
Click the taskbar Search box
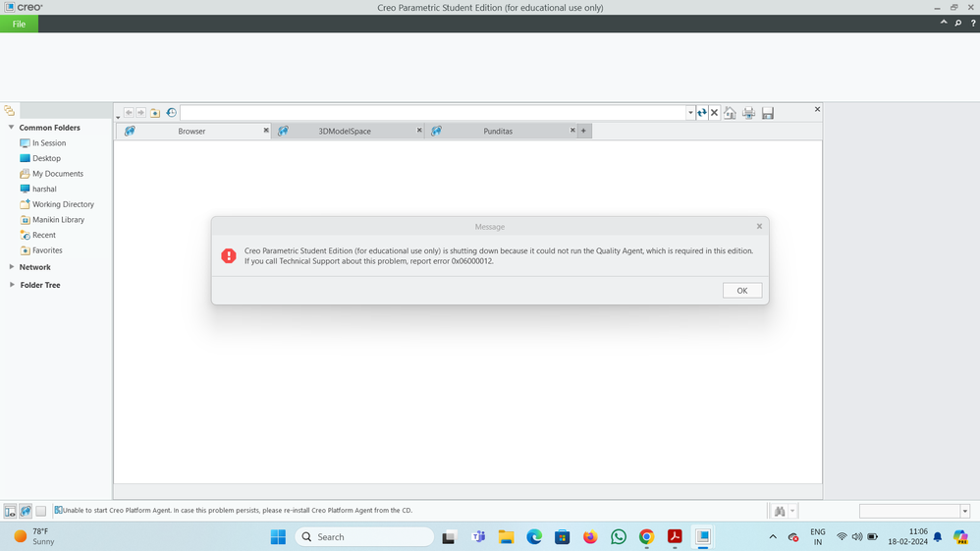(364, 536)
